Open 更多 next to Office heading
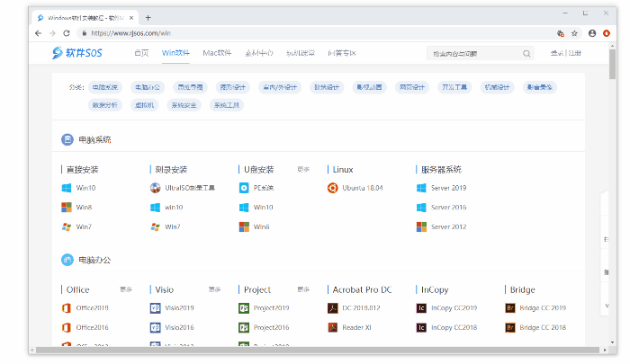 point(126,289)
